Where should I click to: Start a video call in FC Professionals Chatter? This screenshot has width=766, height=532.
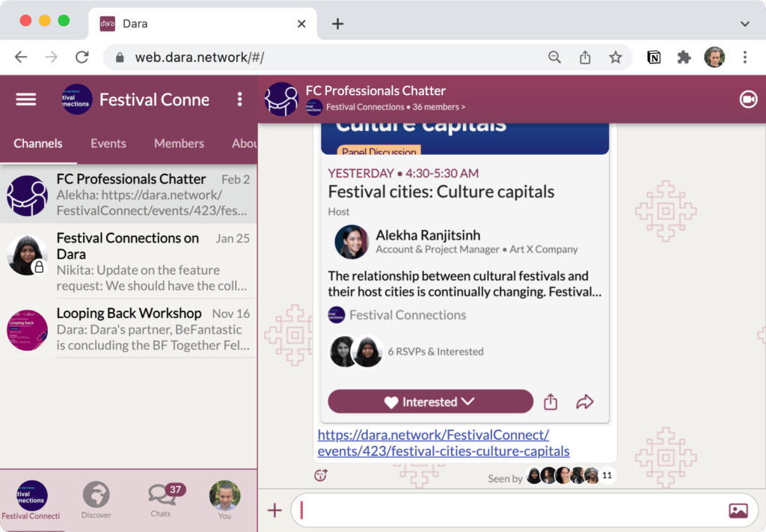pyautogui.click(x=748, y=100)
